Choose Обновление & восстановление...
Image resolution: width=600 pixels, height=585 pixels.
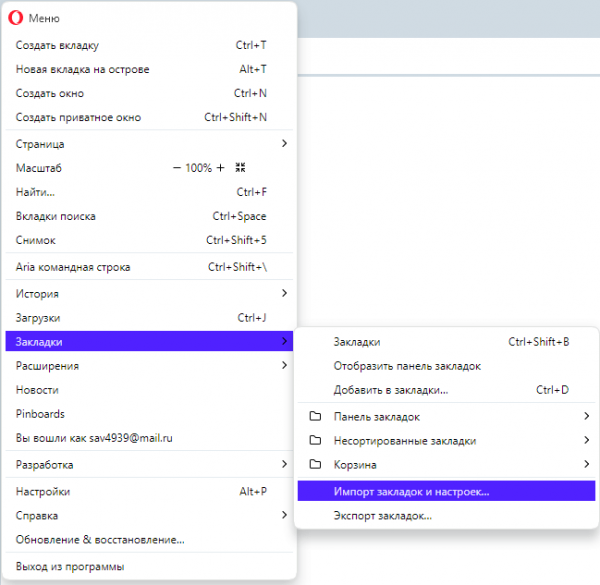click(x=149, y=540)
